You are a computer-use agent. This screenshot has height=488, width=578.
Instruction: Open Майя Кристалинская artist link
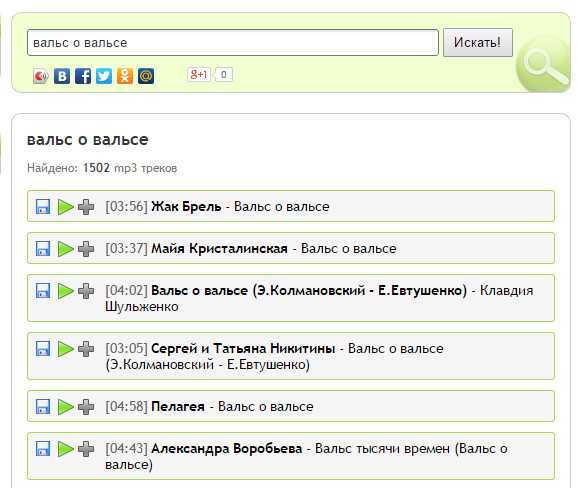[219, 249]
